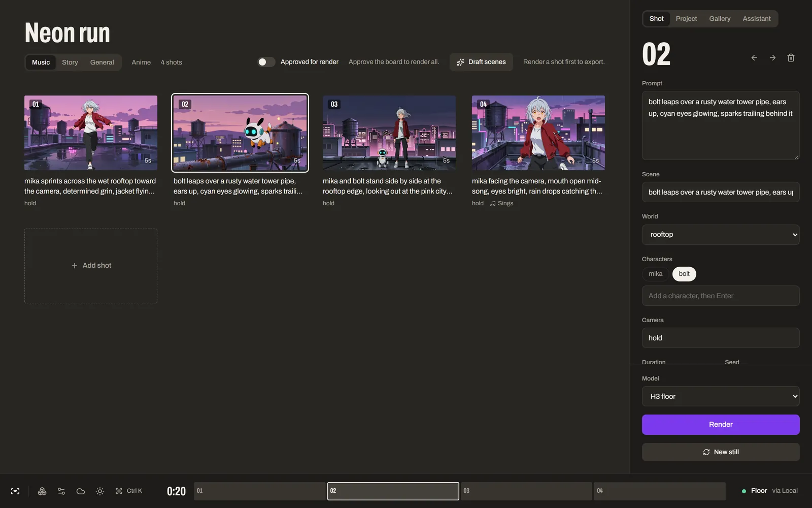Open the Model H3 floor dropdown

[721, 396]
